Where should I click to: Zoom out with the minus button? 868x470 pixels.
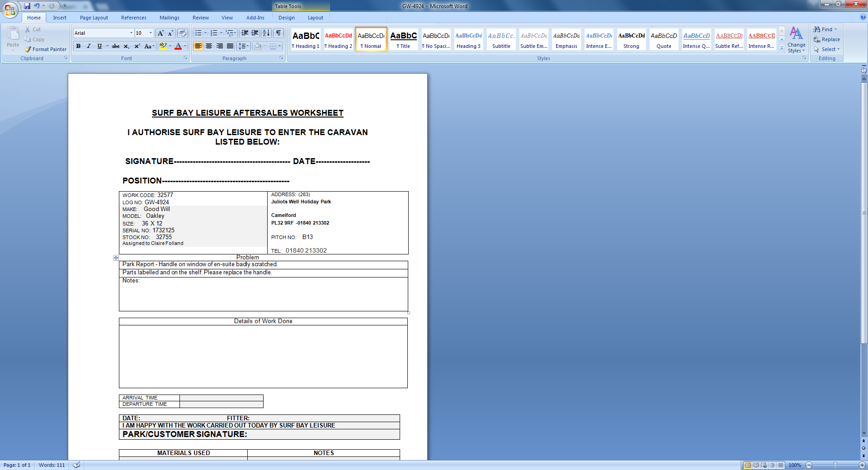coord(809,465)
